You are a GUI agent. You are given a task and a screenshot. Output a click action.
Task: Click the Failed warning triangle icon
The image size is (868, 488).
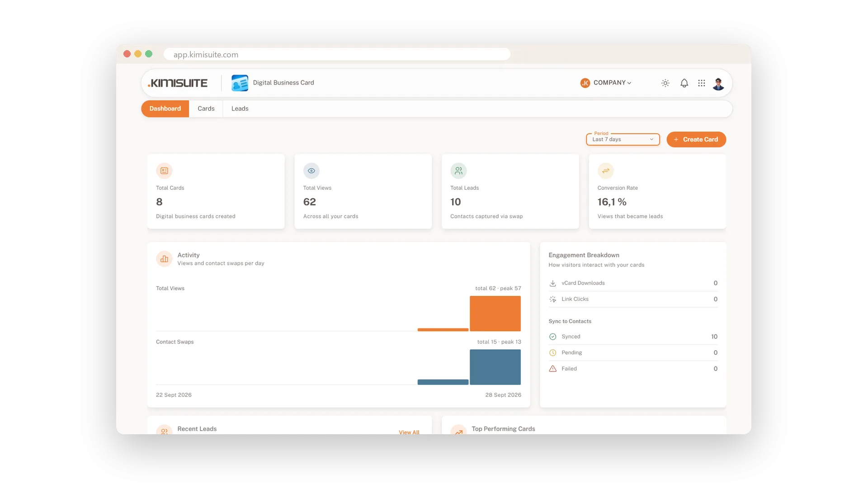pyautogui.click(x=552, y=369)
